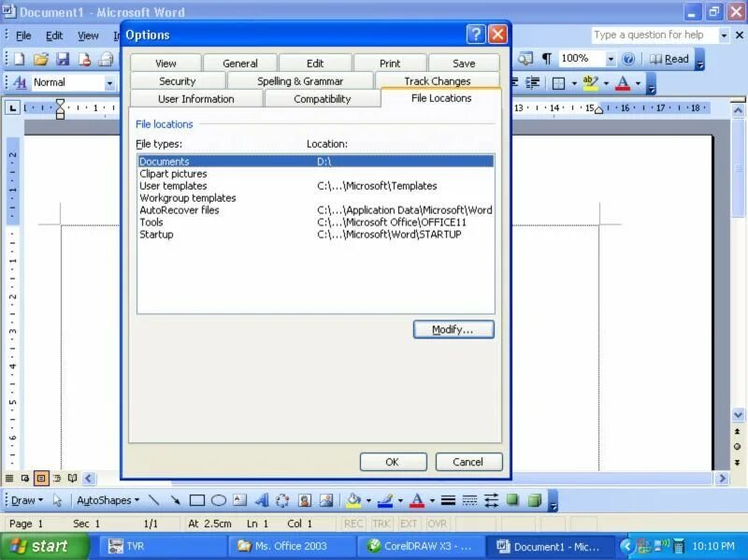This screenshot has width=748, height=560.
Task: Open the Highlight color dropdown arrow
Action: pos(606,83)
